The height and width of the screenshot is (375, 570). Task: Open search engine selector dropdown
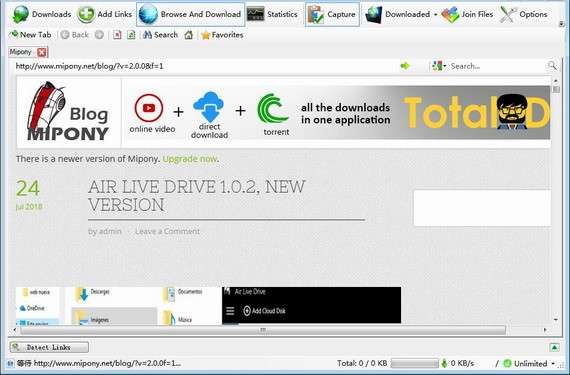[439, 66]
